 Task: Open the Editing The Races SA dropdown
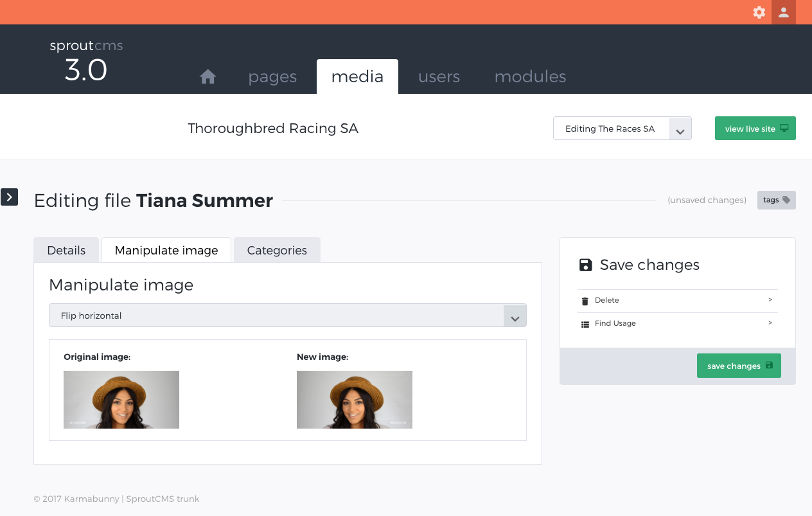622,129
